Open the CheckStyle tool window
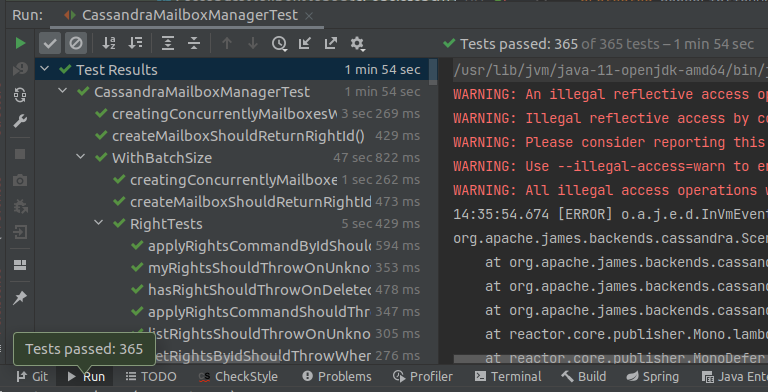Viewport: 768px width, 392px height. pos(238,376)
